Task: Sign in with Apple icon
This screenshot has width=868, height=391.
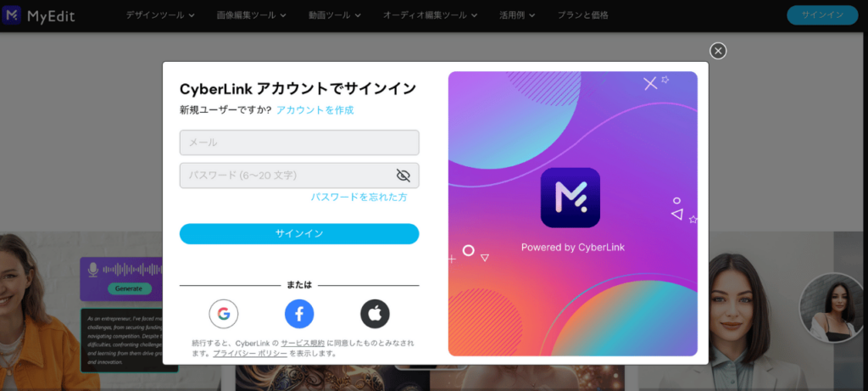Action: [x=375, y=314]
